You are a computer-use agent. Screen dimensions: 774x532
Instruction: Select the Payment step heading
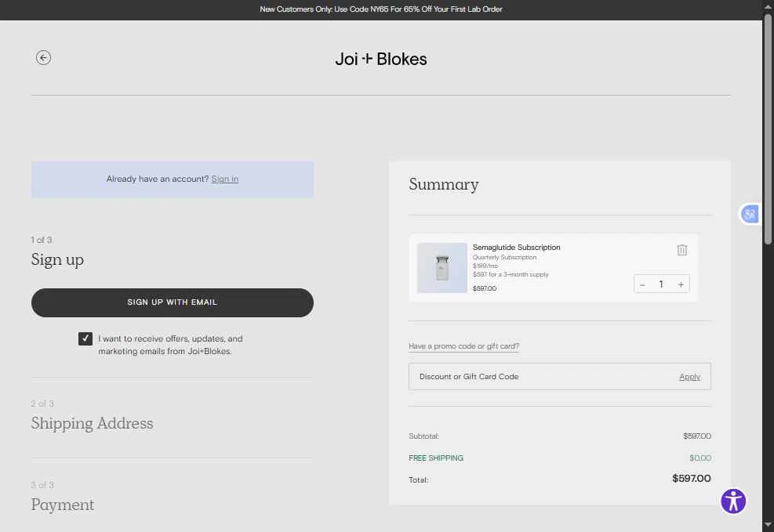click(62, 505)
